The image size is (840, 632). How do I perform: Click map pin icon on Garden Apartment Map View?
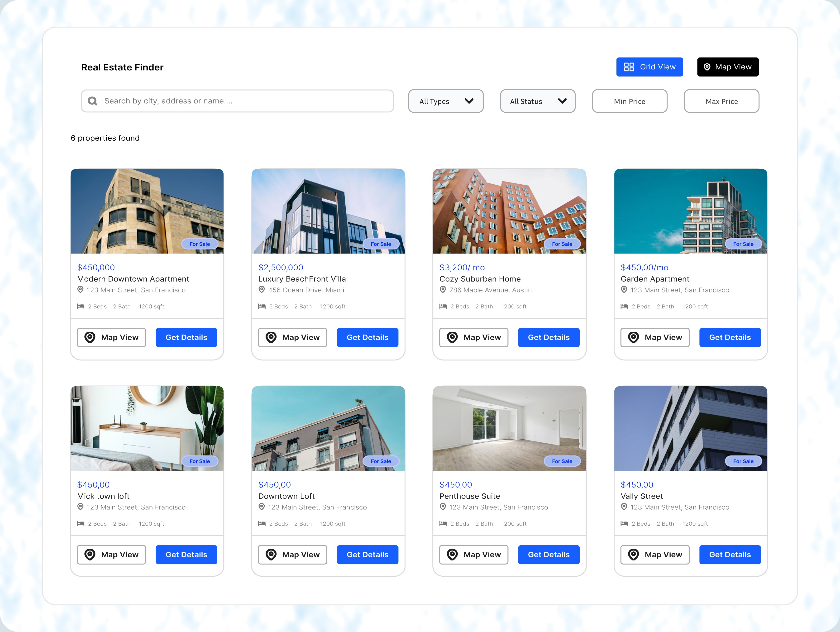point(633,337)
